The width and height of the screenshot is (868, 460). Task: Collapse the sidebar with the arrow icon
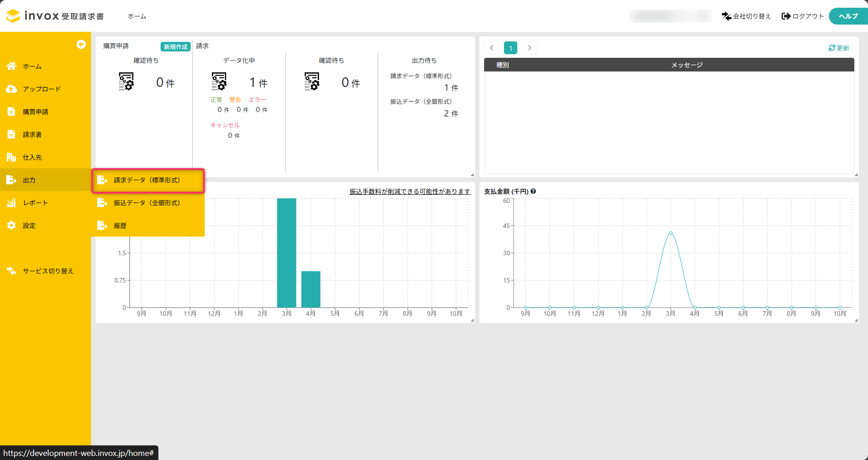(81, 44)
